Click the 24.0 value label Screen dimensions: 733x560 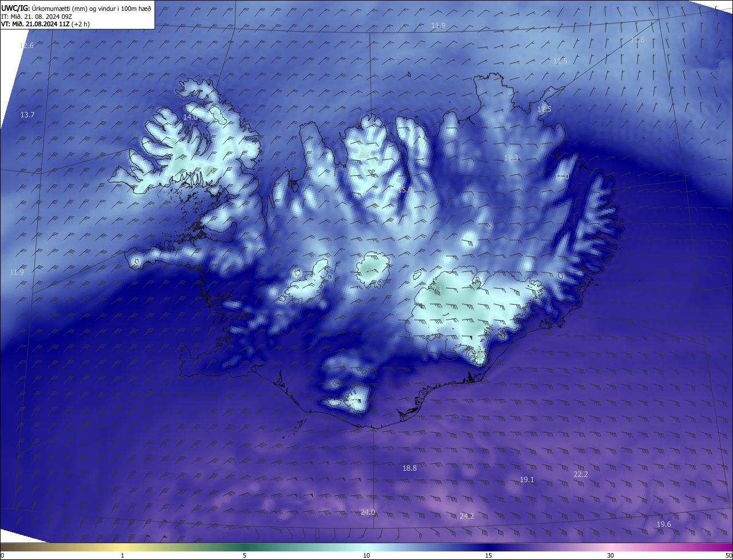pos(368,512)
